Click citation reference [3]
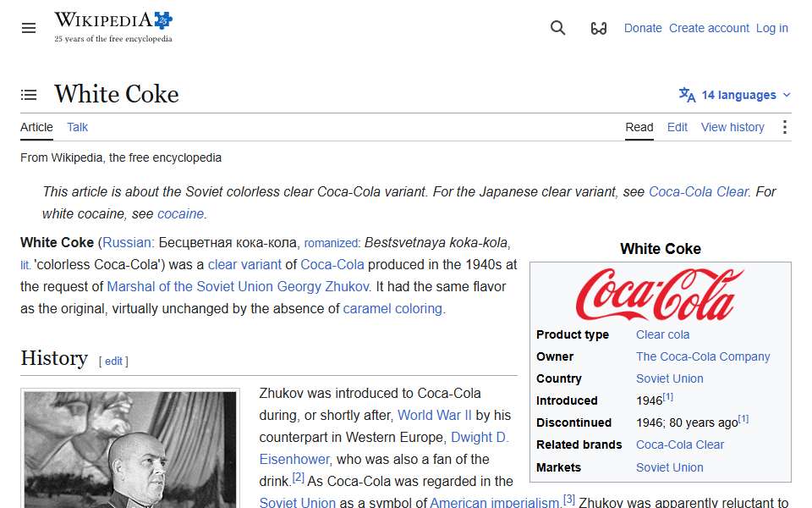 click(x=569, y=500)
